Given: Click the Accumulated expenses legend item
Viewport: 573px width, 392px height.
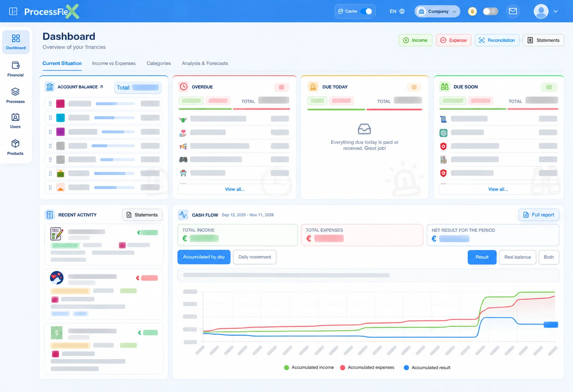Looking at the screenshot, I should coord(367,367).
